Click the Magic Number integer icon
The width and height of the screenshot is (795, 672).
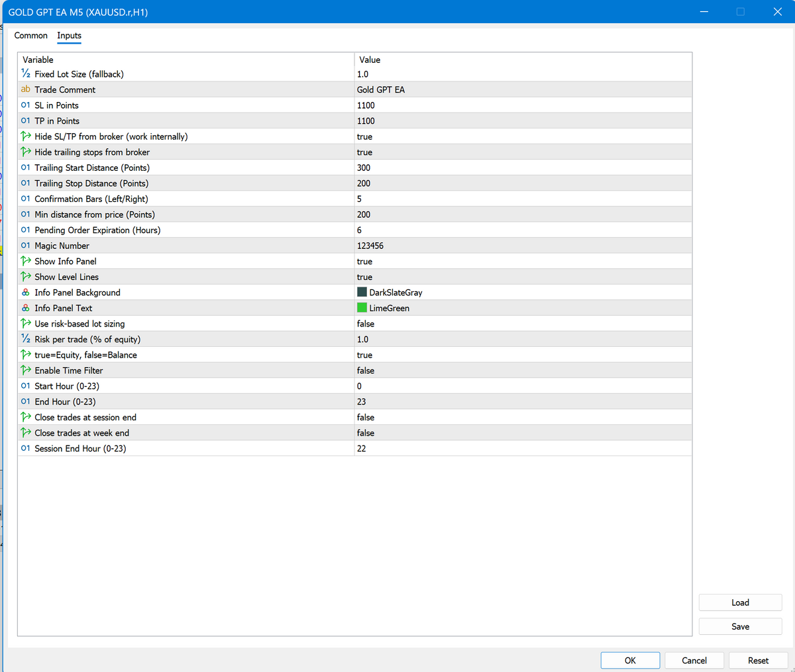pos(25,246)
